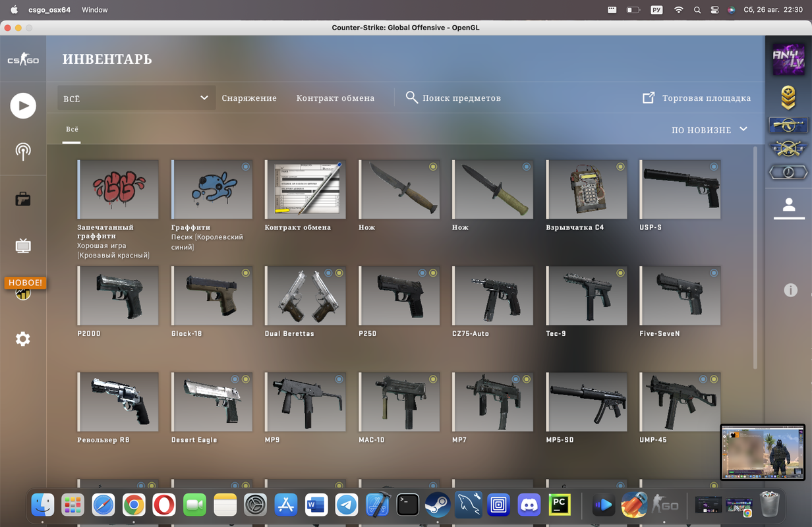812x527 pixels.
Task: Open Telegram from the dock
Action: (x=347, y=505)
